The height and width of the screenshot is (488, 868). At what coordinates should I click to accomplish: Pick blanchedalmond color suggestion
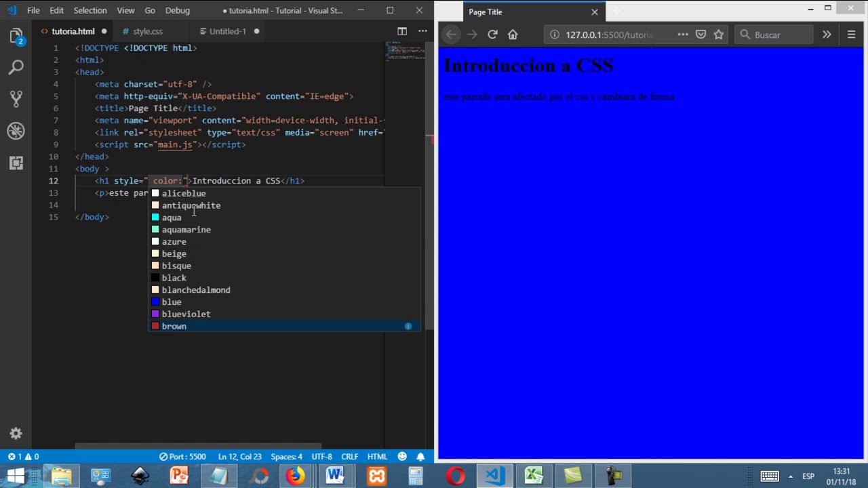coord(284,290)
